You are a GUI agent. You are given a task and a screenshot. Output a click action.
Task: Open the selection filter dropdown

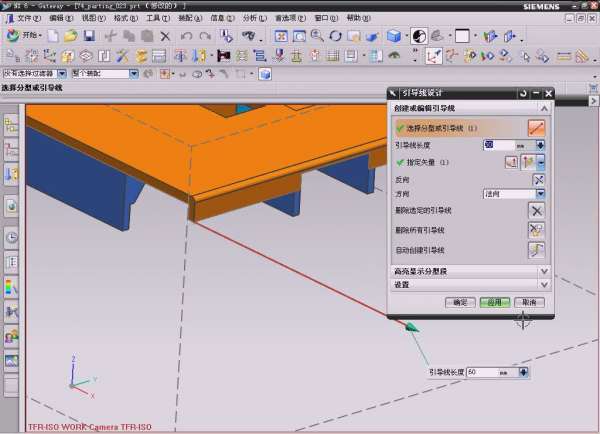tap(62, 73)
